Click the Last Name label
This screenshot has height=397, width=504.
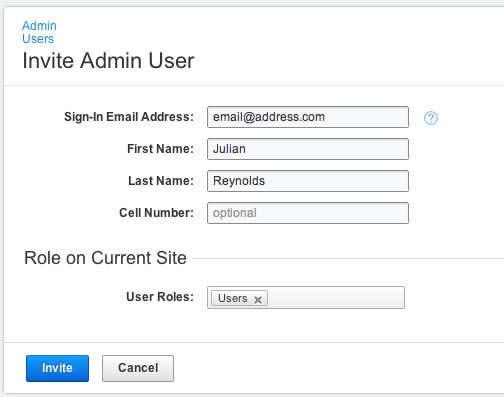point(161,181)
